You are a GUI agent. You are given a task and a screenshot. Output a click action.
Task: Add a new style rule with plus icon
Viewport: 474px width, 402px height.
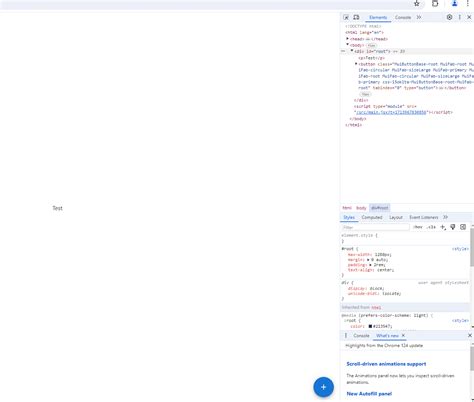click(443, 227)
